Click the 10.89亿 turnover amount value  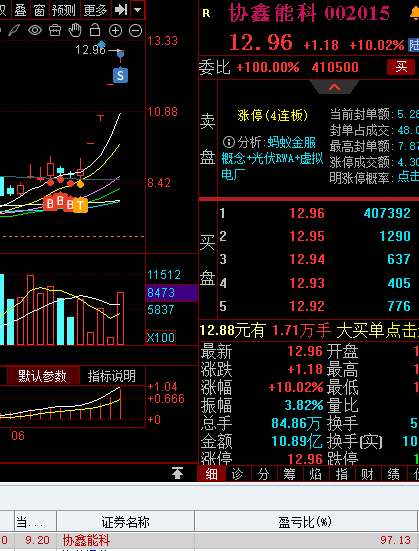(297, 441)
